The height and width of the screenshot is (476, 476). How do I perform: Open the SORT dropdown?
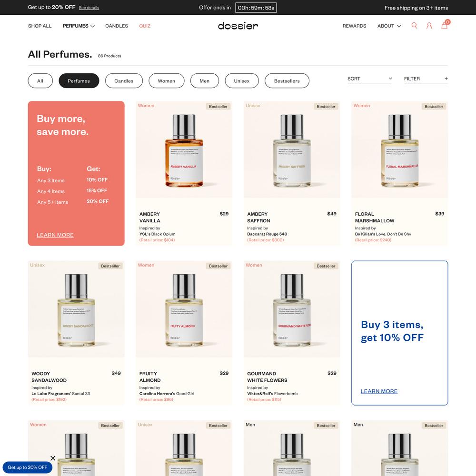coord(370,79)
